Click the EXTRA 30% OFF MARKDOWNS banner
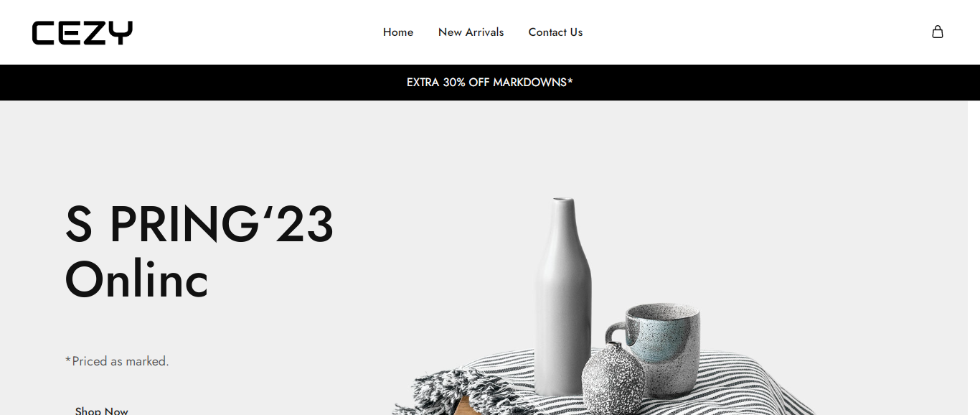 pyautogui.click(x=490, y=83)
